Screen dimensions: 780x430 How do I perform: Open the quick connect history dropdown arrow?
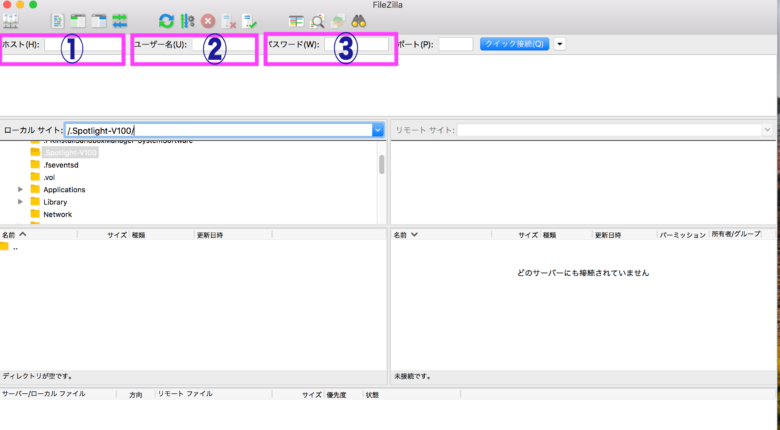[560, 44]
